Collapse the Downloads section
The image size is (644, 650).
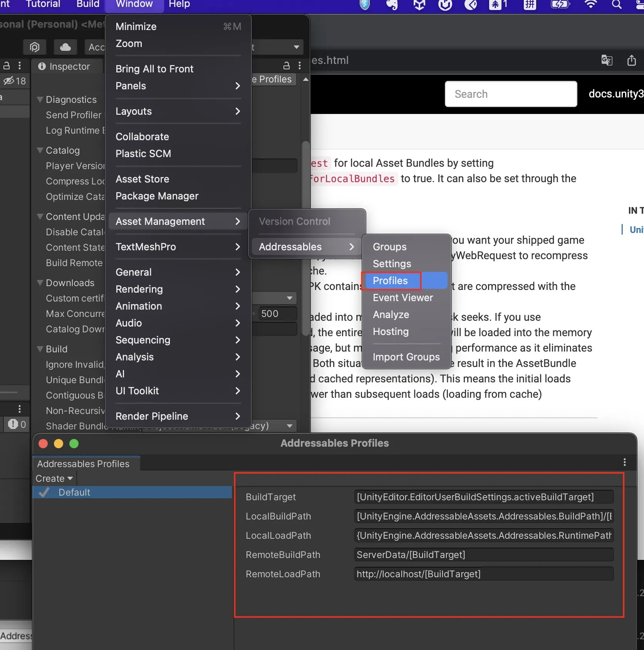[x=40, y=283]
